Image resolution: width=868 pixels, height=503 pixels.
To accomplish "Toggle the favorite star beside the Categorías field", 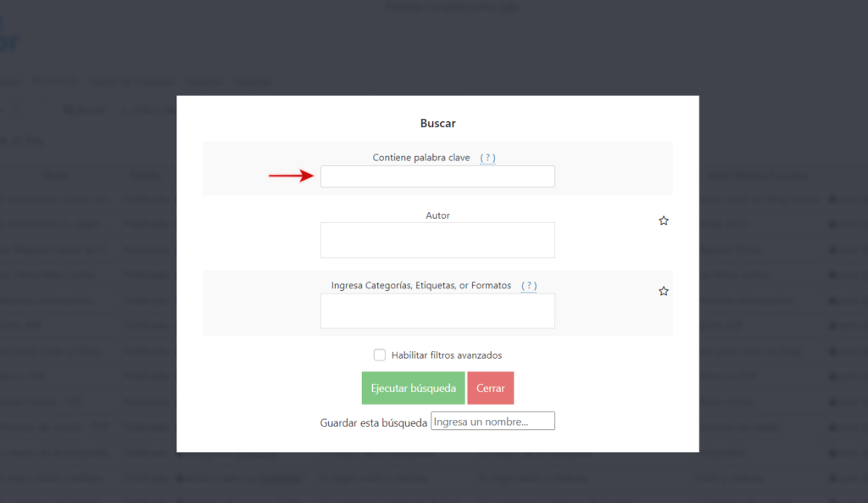I will tap(664, 291).
